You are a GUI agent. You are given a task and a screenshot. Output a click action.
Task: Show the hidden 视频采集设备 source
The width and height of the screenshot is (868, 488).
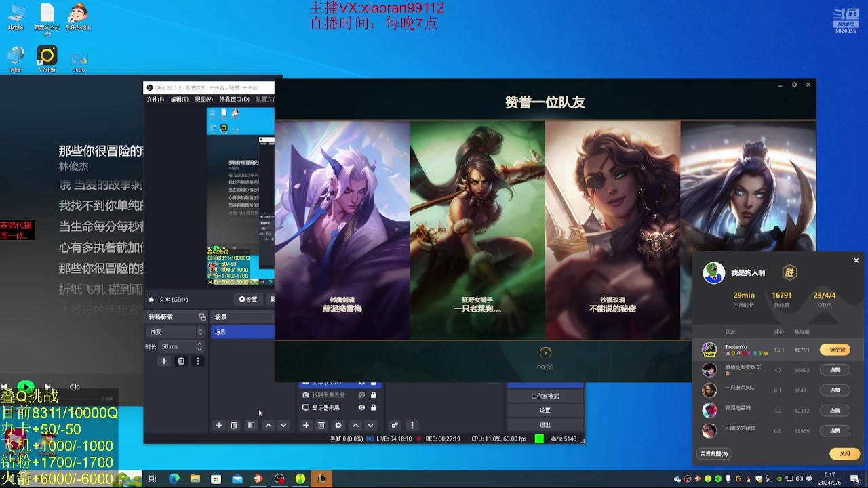click(x=361, y=395)
